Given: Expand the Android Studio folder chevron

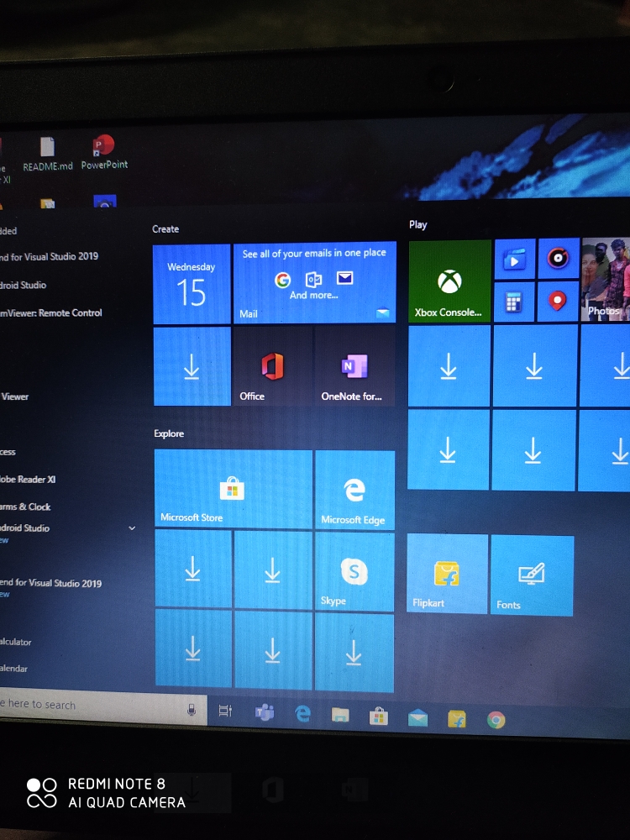Looking at the screenshot, I should pyautogui.click(x=132, y=528).
